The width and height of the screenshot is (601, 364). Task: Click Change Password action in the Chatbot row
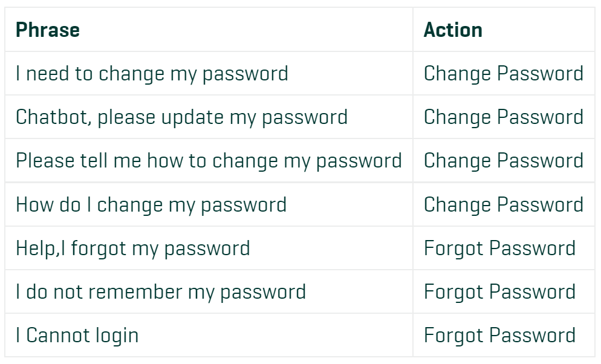click(503, 117)
